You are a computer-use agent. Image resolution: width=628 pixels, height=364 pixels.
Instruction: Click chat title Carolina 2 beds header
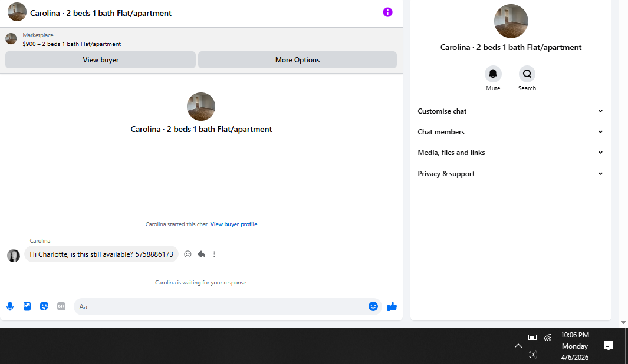point(101,13)
